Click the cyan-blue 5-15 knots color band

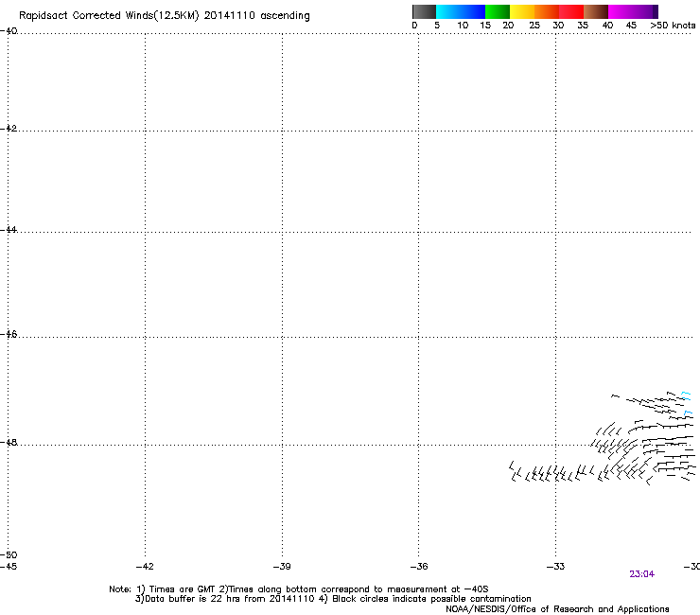click(x=461, y=11)
